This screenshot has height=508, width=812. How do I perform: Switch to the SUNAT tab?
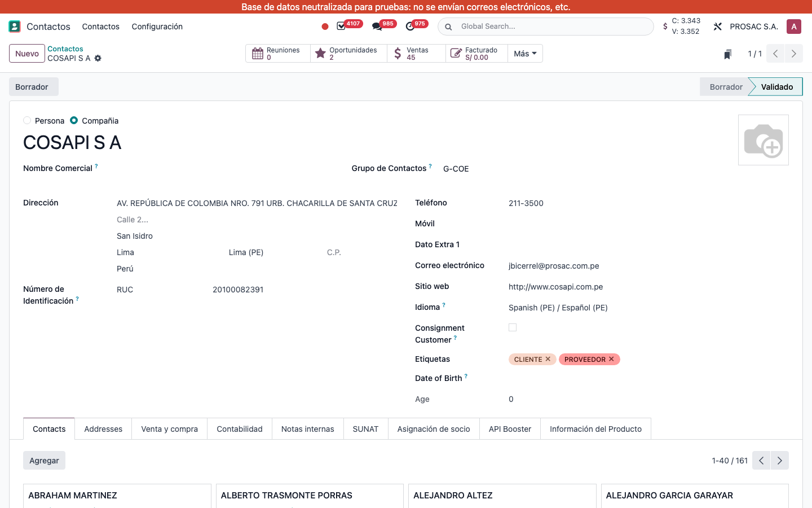[x=365, y=429]
